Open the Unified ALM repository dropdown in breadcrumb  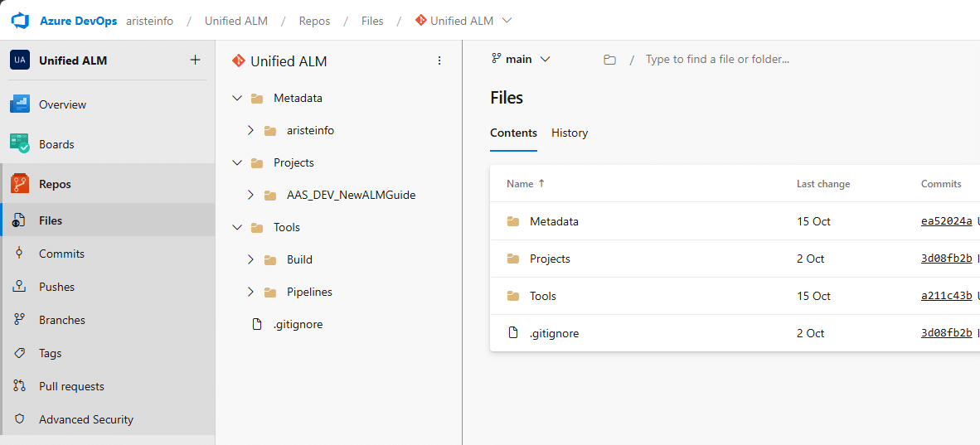point(507,21)
